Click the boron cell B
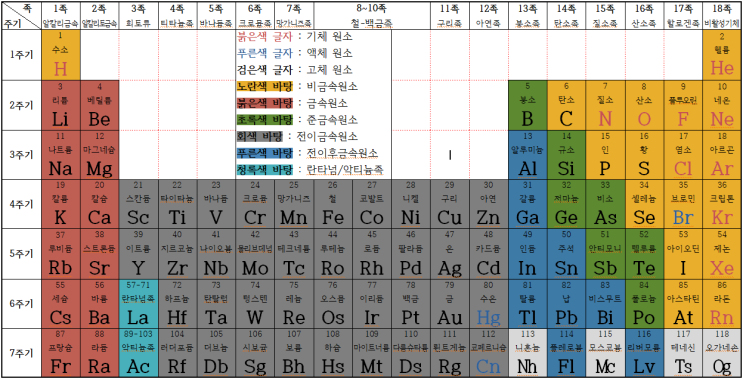 tap(528, 106)
